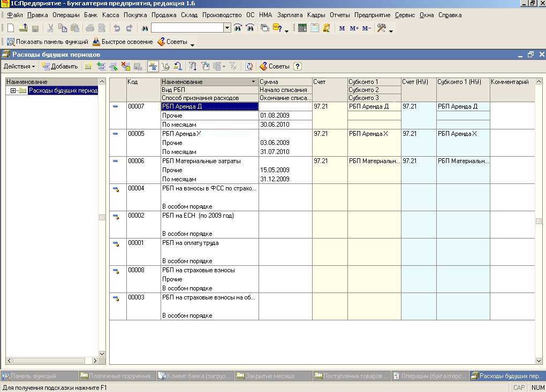Open the calculator icon in the toolbar
The width and height of the screenshot is (546, 392).
(302, 28)
